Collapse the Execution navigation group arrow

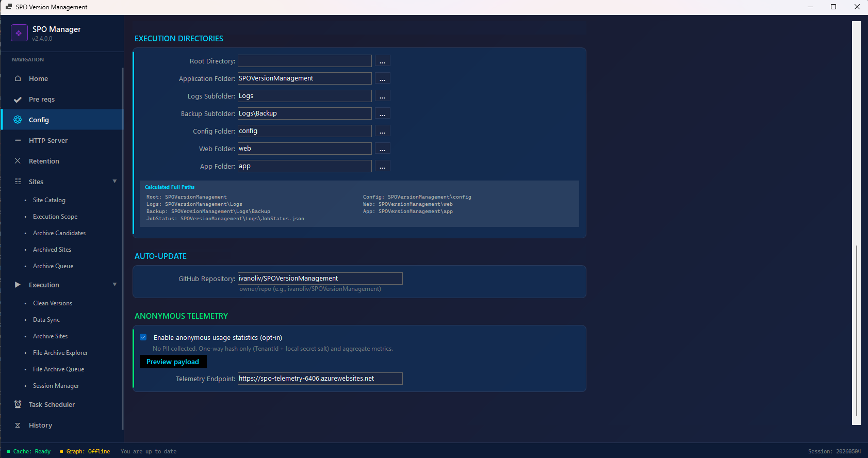coord(114,285)
